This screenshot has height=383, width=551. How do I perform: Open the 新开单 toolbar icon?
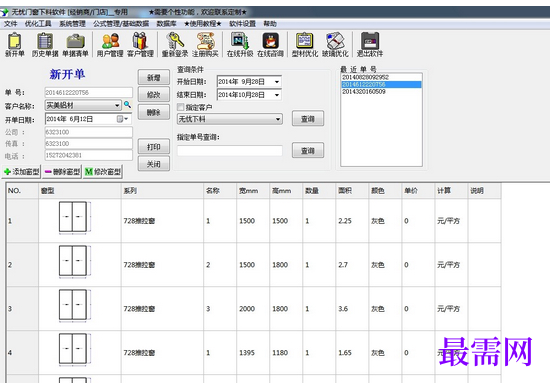click(14, 45)
